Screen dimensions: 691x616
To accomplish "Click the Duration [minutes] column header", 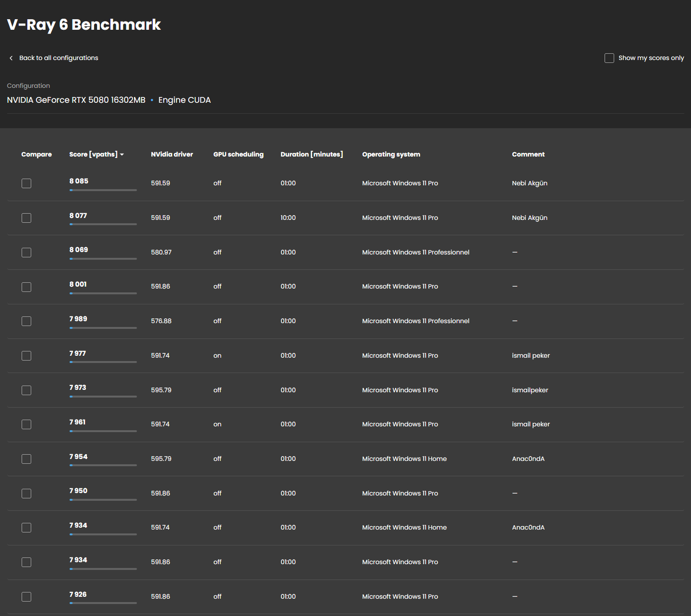I will [x=312, y=154].
